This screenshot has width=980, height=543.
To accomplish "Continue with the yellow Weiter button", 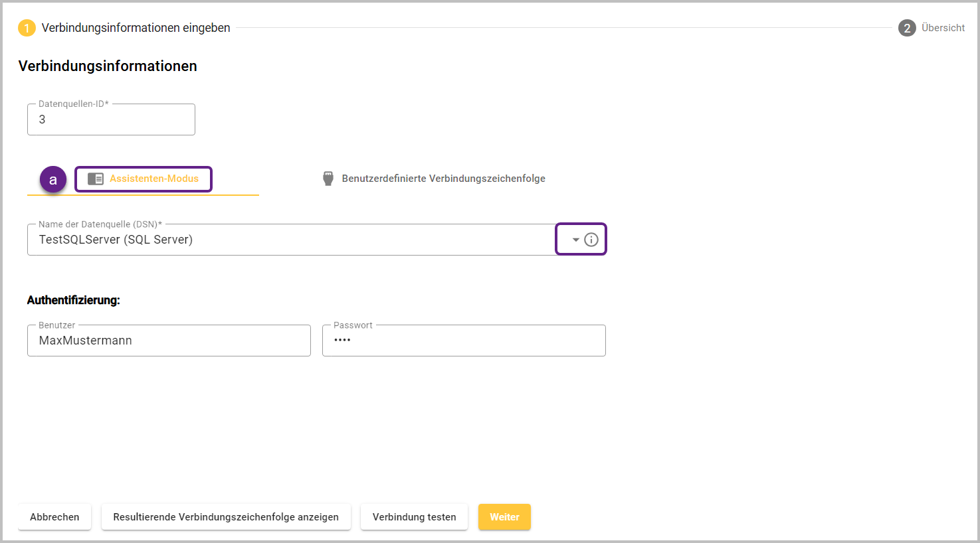I will [x=504, y=517].
